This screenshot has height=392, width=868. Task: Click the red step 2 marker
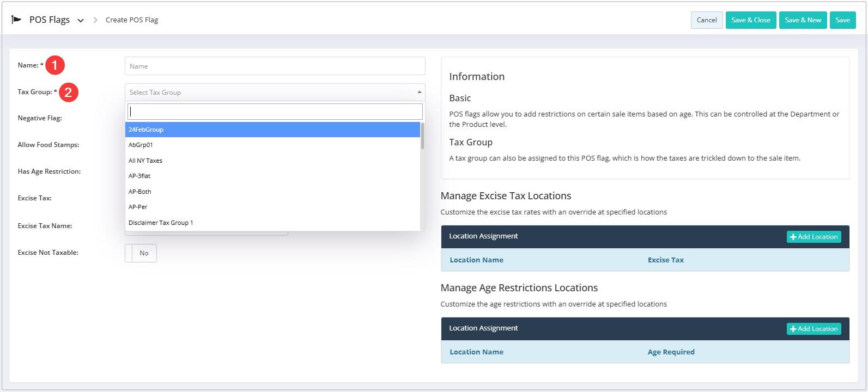tap(69, 92)
